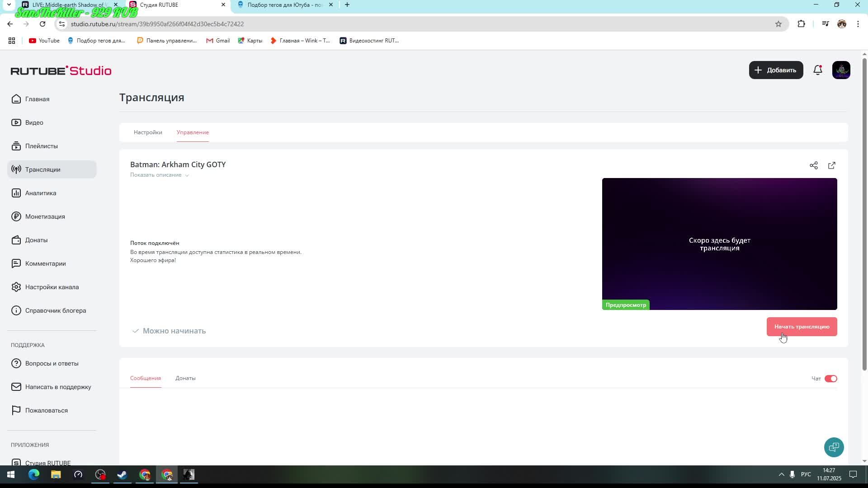Show hidden system tray icons
The width and height of the screenshot is (868, 488).
pos(781,474)
